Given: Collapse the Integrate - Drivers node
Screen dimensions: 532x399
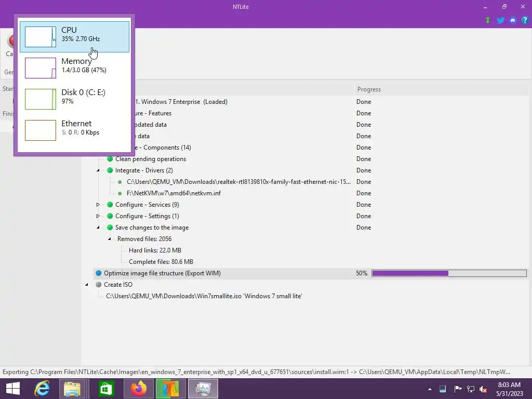Looking at the screenshot, I should [98, 170].
